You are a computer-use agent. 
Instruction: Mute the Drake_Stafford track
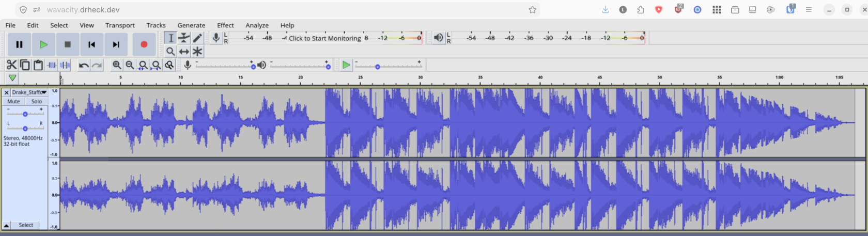tap(13, 101)
